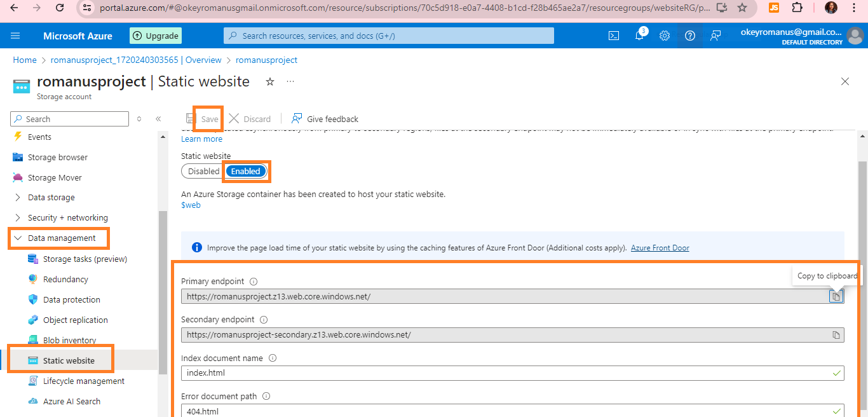868x417 pixels.
Task: Click the Save button
Action: click(x=203, y=119)
